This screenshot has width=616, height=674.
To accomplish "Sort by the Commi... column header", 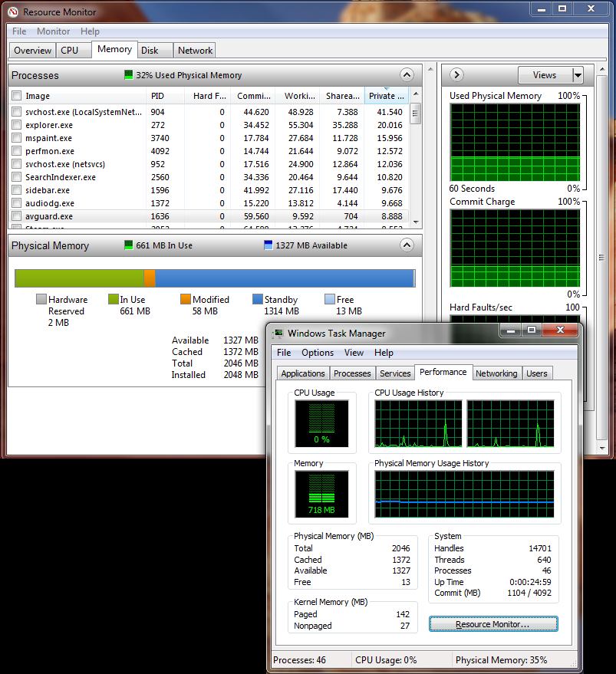I will point(253,96).
